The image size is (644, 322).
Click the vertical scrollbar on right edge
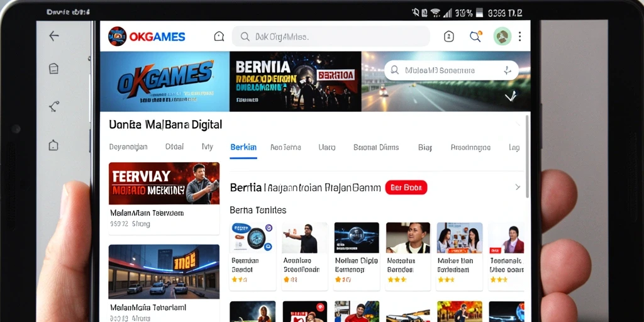tap(528, 156)
